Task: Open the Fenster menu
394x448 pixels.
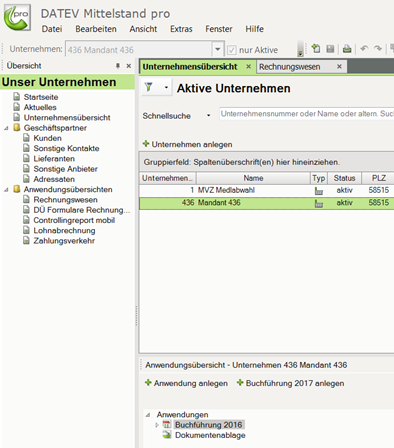Action: tap(219, 29)
